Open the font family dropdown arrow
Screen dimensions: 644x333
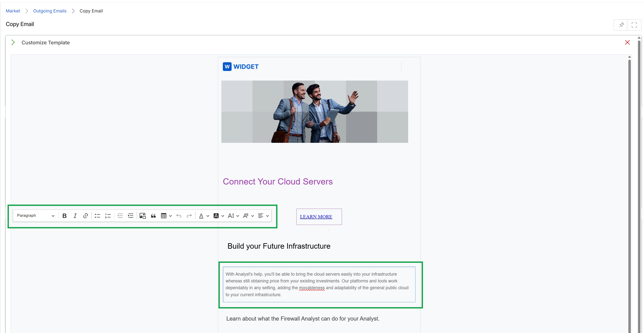click(252, 216)
